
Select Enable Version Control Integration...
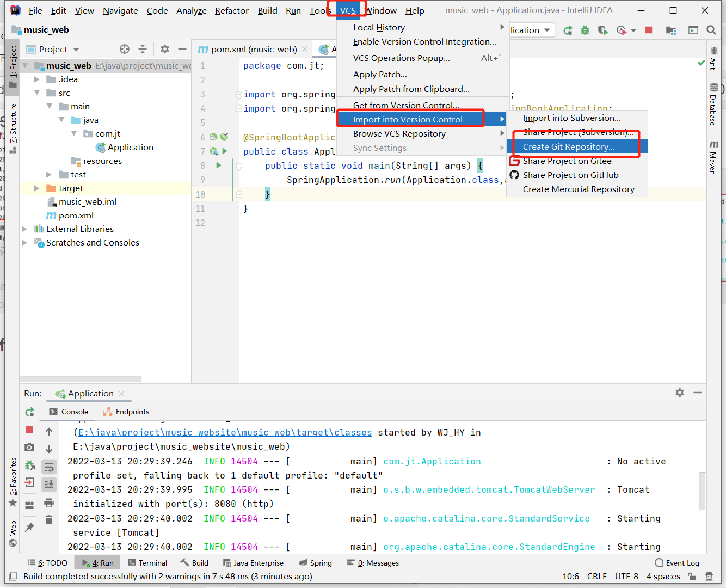[423, 41]
